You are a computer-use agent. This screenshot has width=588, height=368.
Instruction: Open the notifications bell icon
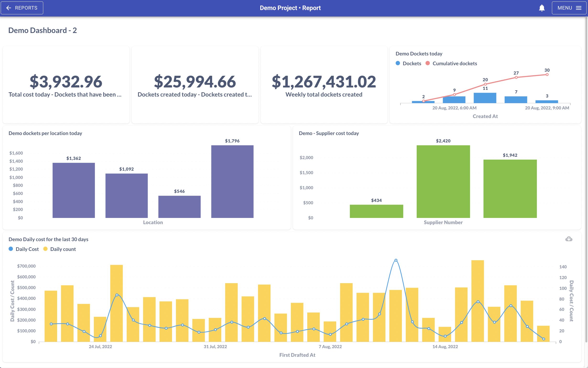[x=542, y=8]
